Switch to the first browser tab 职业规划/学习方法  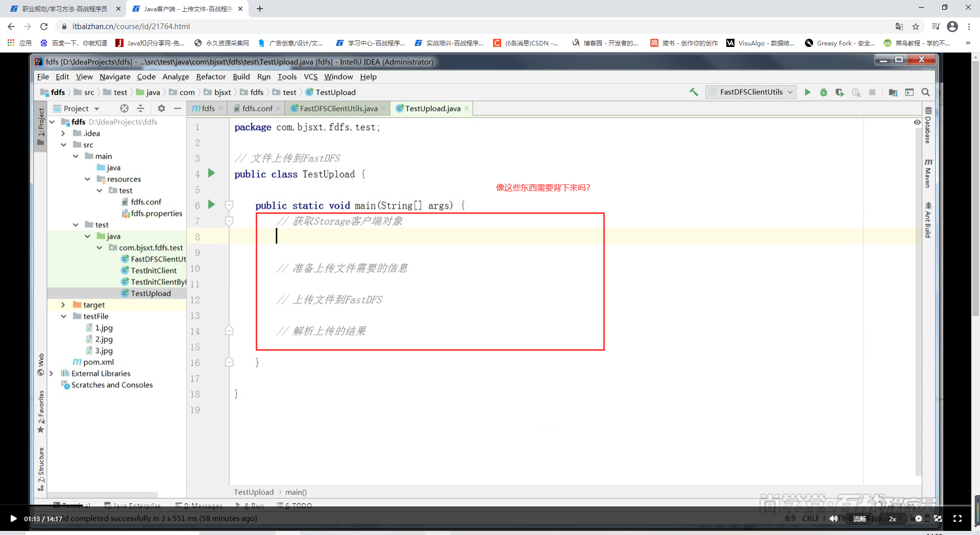65,9
